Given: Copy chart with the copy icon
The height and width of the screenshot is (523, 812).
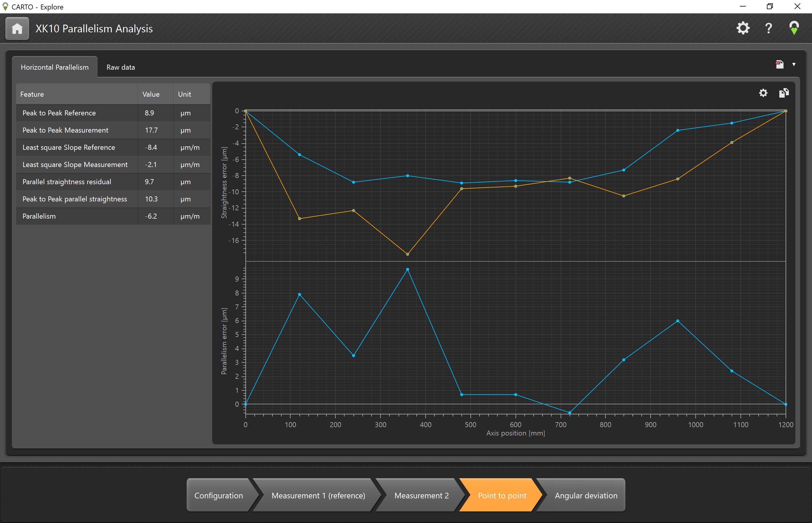Looking at the screenshot, I should click(784, 93).
